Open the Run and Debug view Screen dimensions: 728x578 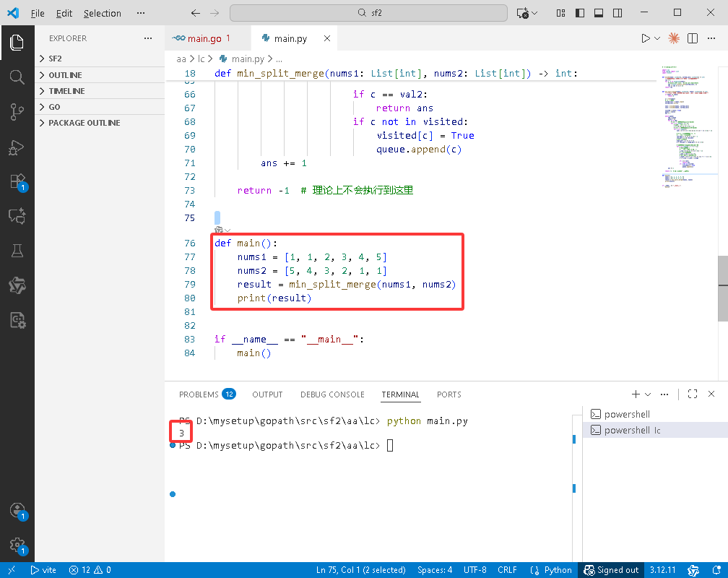coord(17,147)
